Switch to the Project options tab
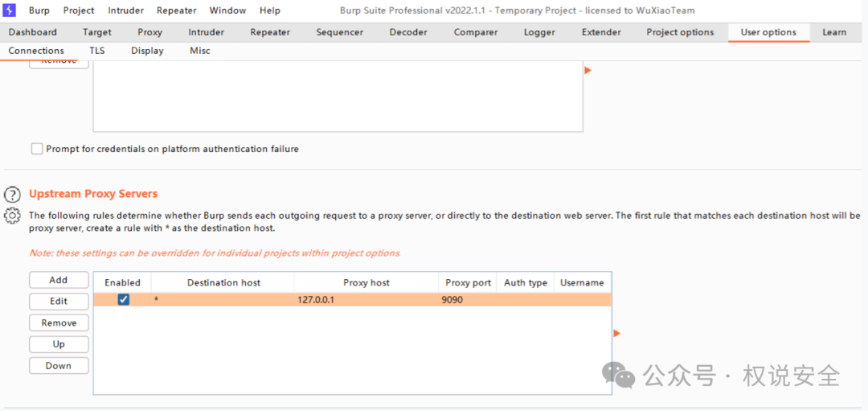The width and height of the screenshot is (868, 411). (681, 32)
